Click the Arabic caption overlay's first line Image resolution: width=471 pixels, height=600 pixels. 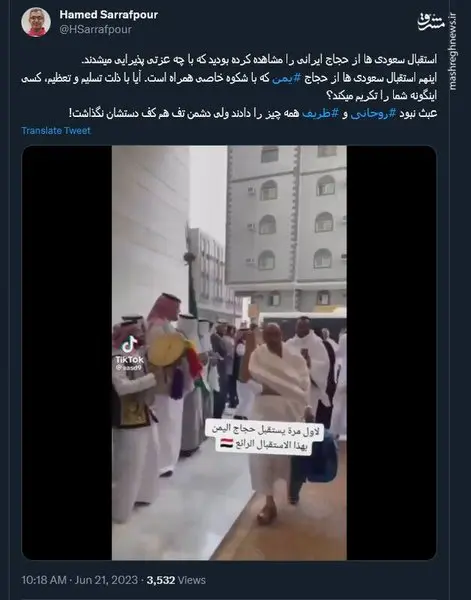tap(265, 429)
